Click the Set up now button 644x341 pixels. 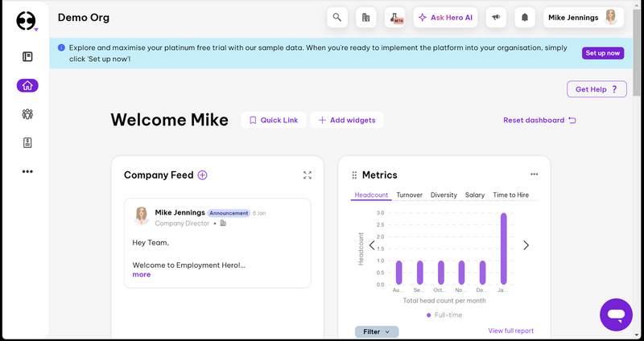click(x=602, y=53)
